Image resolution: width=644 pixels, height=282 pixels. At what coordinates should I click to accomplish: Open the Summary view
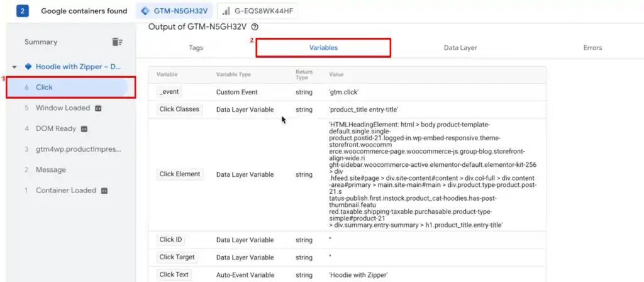[41, 42]
